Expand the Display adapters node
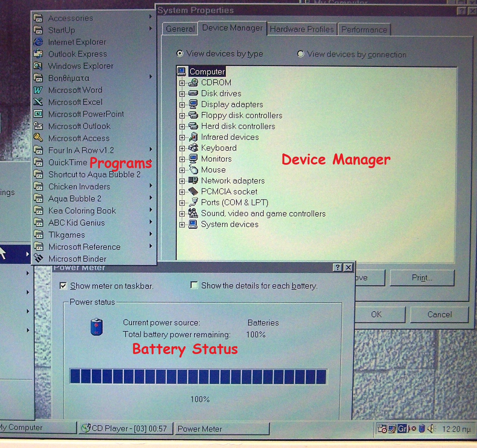This screenshot has height=448, width=477. point(182,105)
